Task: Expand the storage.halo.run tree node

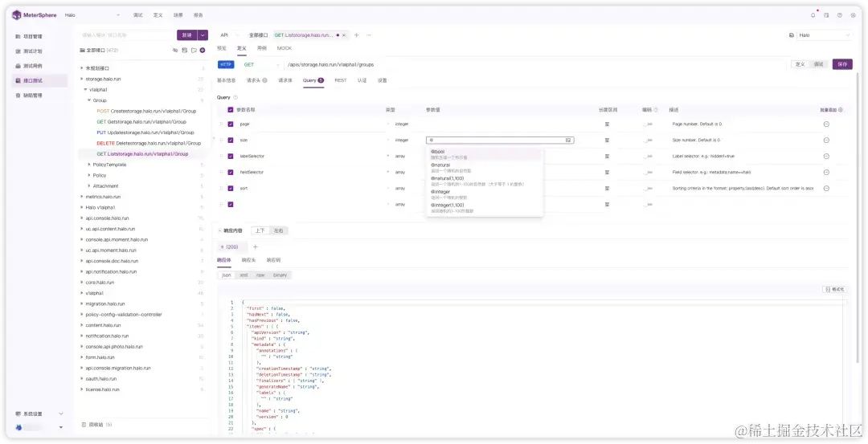Action: (x=82, y=79)
